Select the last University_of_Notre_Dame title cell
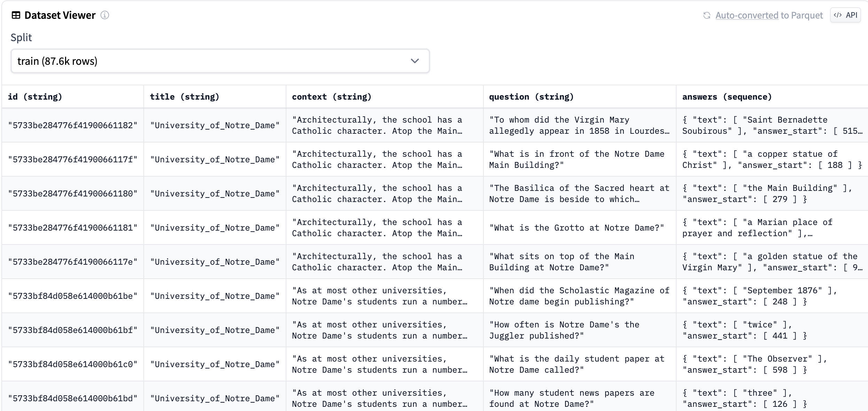Screen dimensions: 868x411 (214, 398)
